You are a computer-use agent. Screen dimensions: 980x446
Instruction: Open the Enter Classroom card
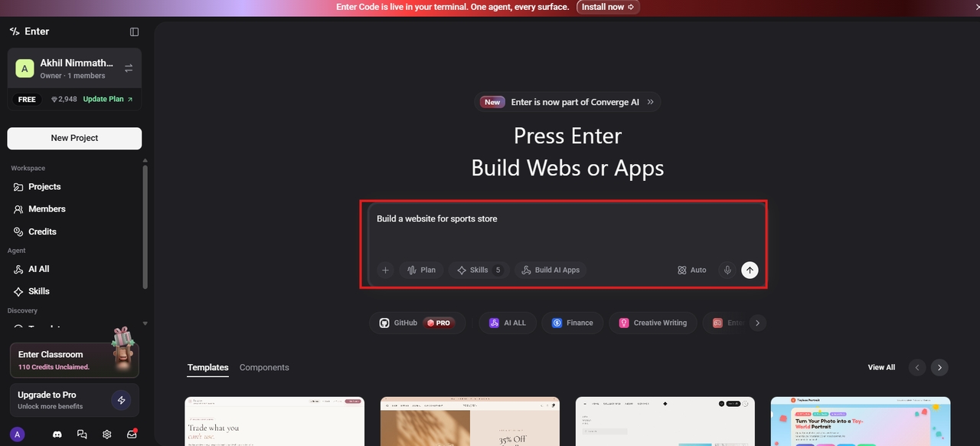[74, 360]
